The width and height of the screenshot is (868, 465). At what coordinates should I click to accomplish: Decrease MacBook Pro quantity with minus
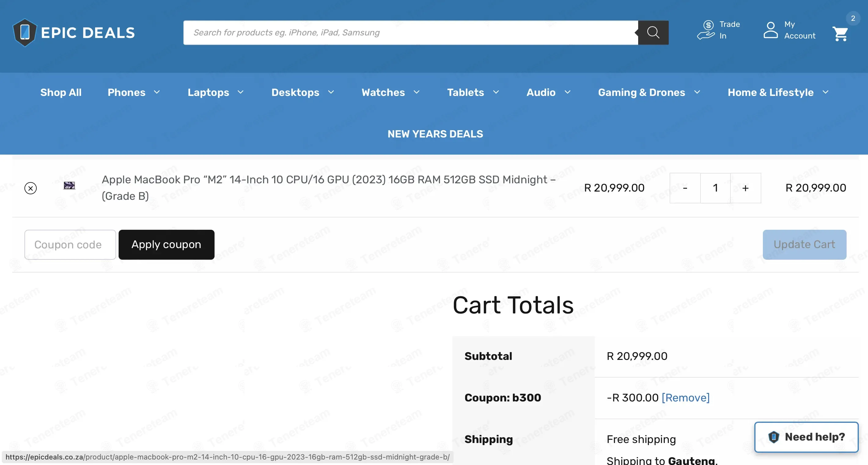point(685,188)
